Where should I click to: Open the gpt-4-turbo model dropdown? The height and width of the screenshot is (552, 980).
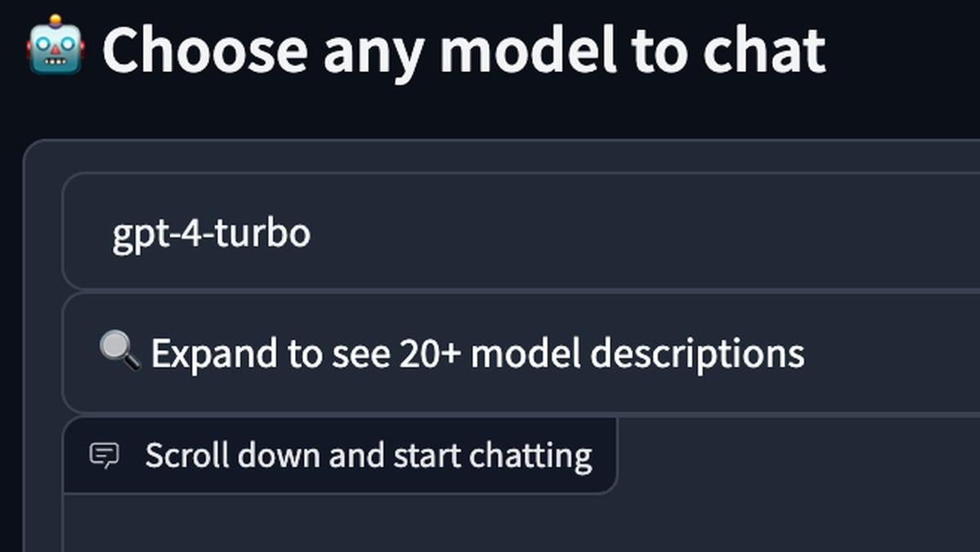523,234
